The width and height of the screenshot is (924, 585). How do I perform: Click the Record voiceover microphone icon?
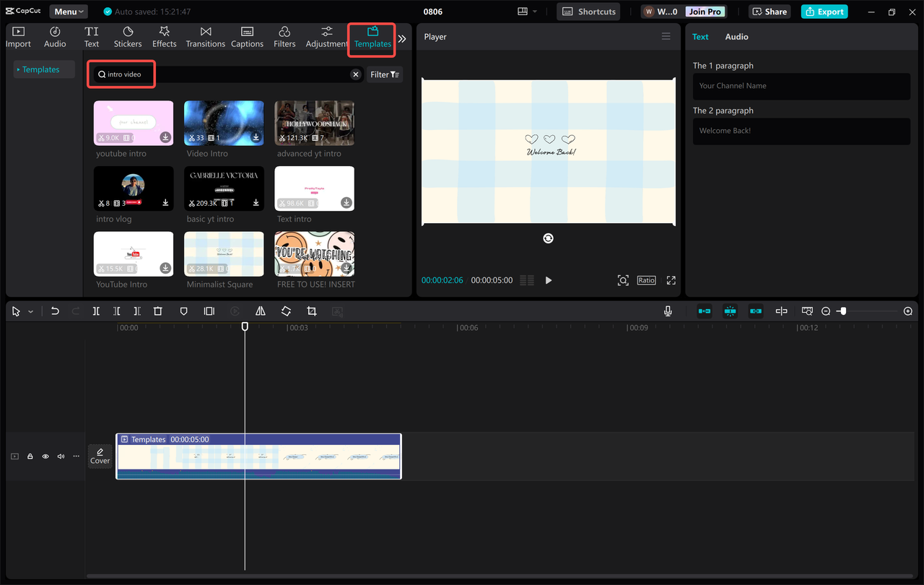[x=668, y=311]
